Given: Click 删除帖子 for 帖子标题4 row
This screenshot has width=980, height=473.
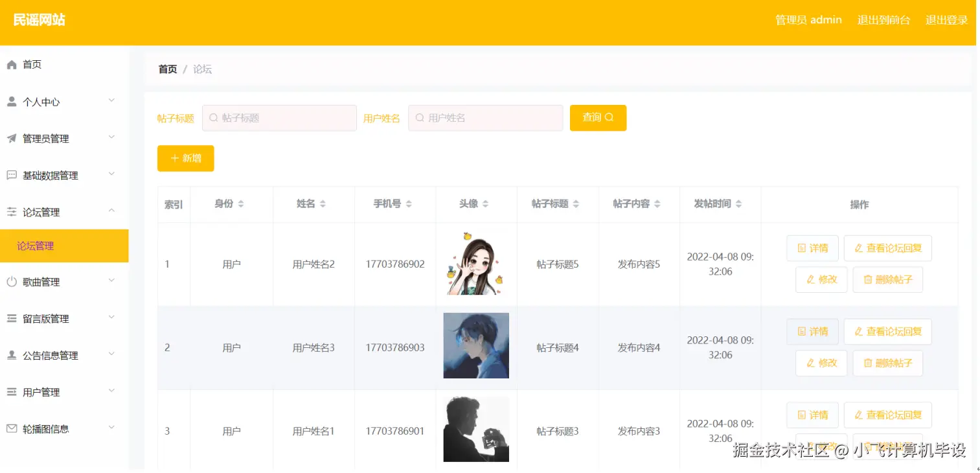Looking at the screenshot, I should (x=887, y=363).
